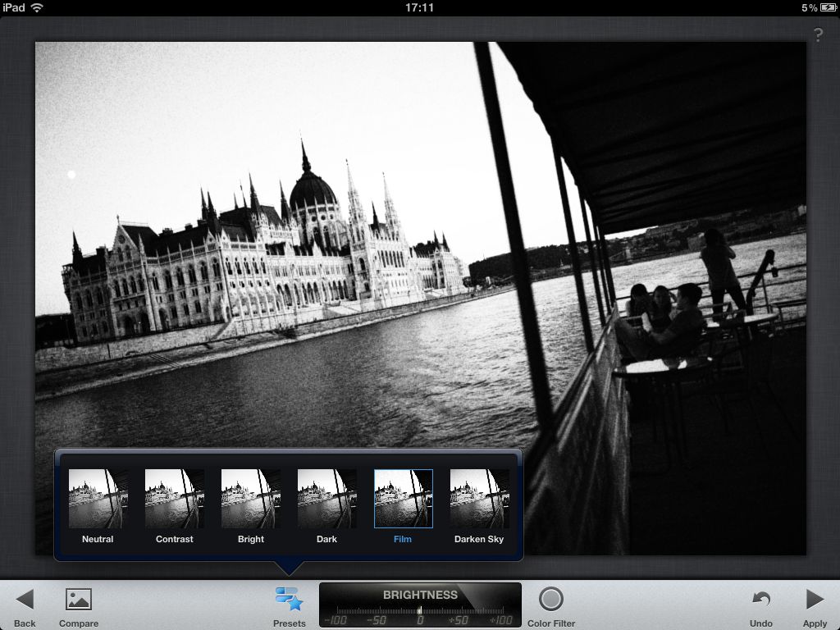Tap the battery indicator in status bar

click(827, 7)
